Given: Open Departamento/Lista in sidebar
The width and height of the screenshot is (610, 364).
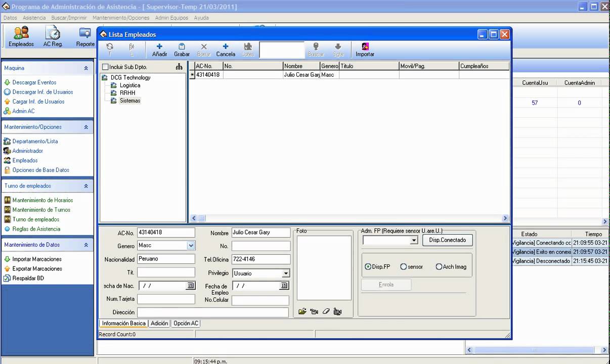Looking at the screenshot, I should point(35,141).
